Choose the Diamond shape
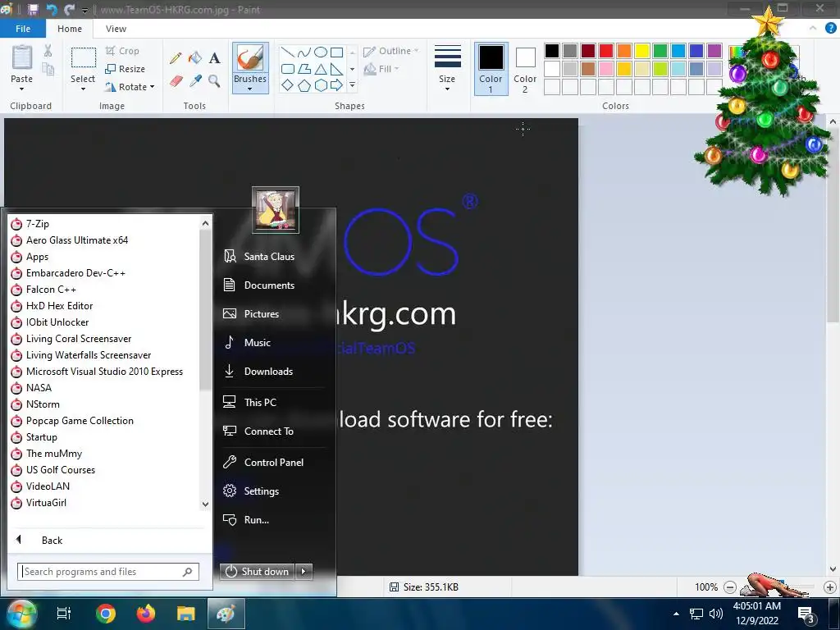Viewport: 840px width, 630px height. [288, 85]
